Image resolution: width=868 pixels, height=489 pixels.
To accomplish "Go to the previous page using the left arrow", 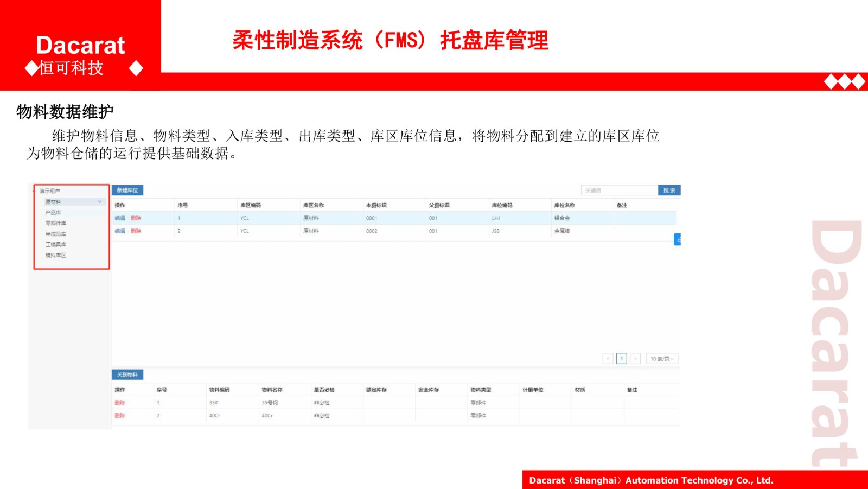I will (x=608, y=359).
